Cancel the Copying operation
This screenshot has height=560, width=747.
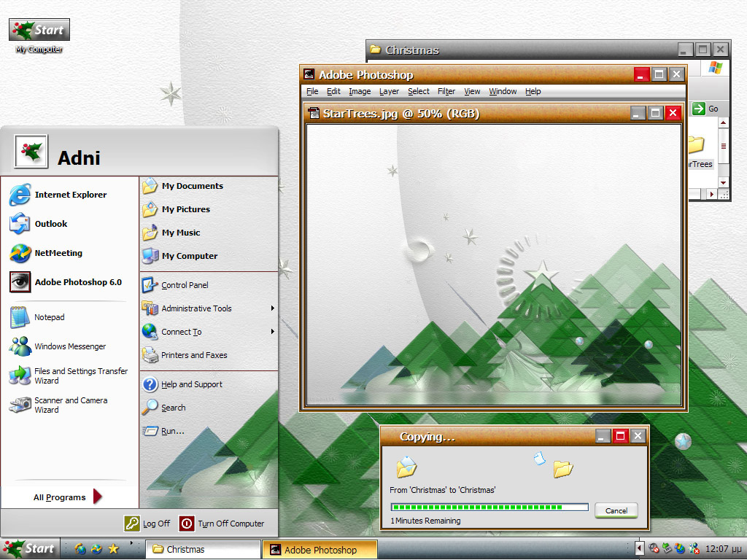(x=616, y=510)
